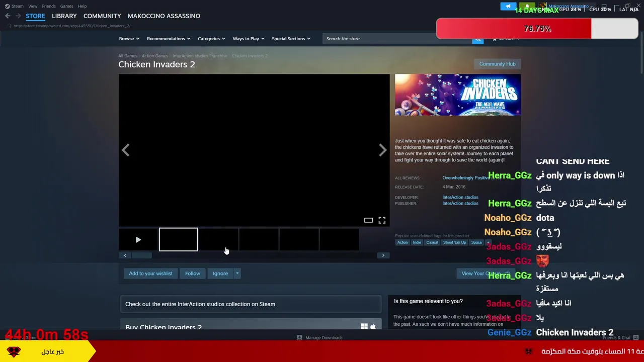The height and width of the screenshot is (362, 644).
Task: Play the trailer thumbnail in the strip
Action: tap(138, 240)
